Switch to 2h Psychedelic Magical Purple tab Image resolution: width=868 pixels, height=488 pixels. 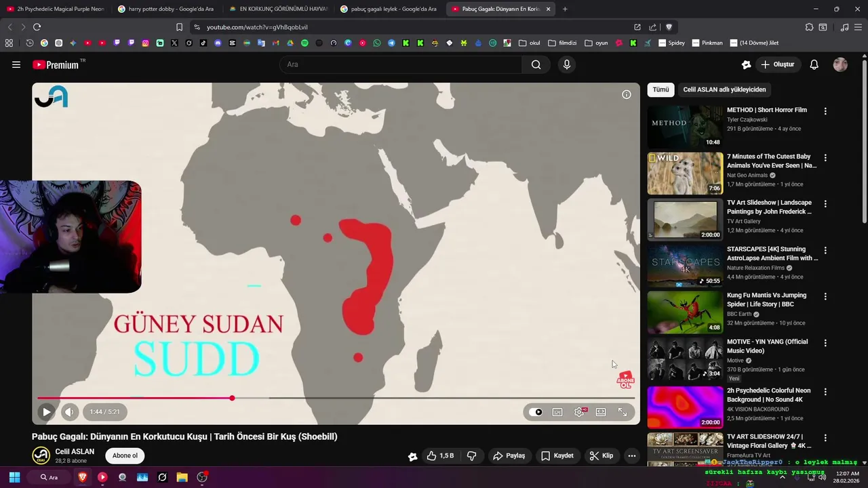pos(56,9)
